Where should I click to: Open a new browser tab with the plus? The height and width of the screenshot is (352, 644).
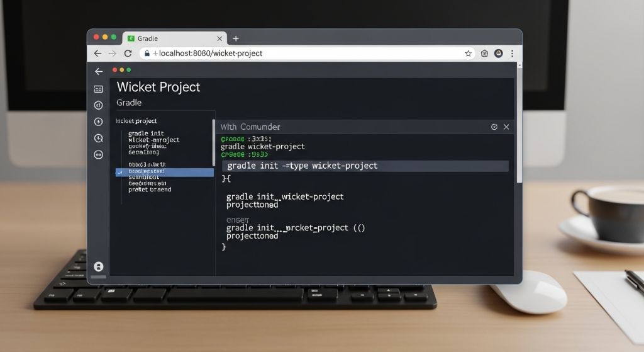(236, 38)
